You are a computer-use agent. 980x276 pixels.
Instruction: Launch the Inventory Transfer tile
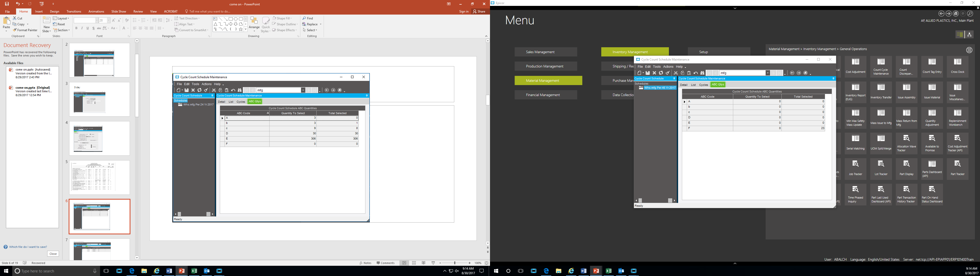click(881, 92)
